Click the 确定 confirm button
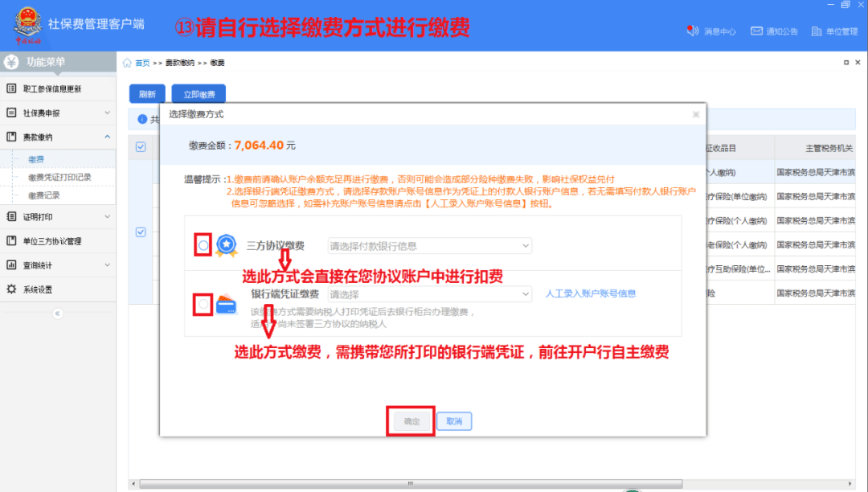This screenshot has height=492, width=868. tap(410, 420)
